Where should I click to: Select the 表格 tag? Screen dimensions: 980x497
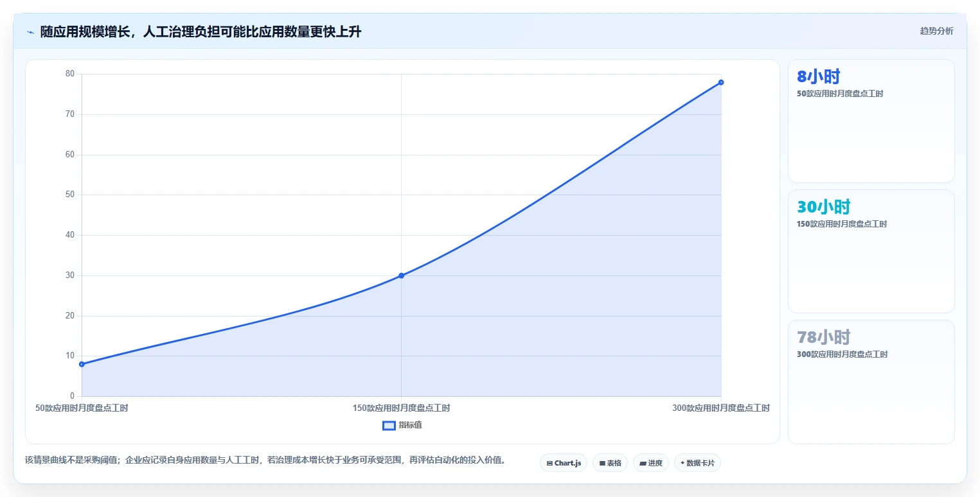coord(610,463)
